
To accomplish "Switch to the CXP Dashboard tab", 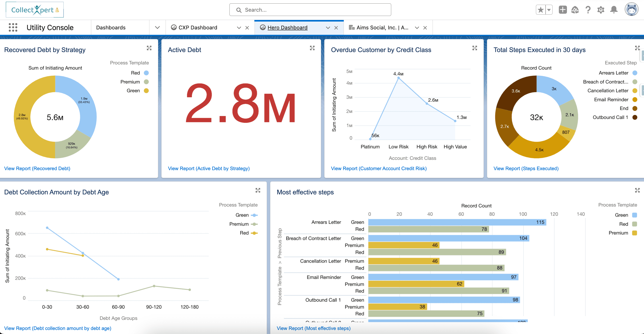I will pos(198,27).
